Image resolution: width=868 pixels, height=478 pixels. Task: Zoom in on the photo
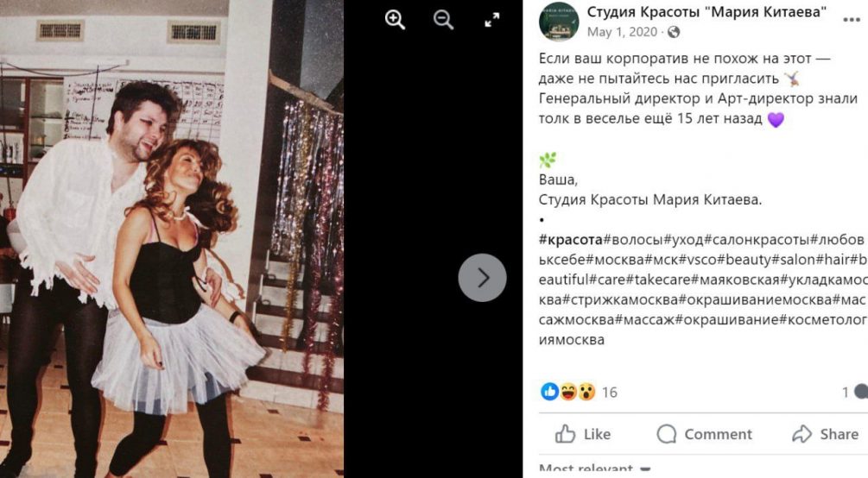395,20
